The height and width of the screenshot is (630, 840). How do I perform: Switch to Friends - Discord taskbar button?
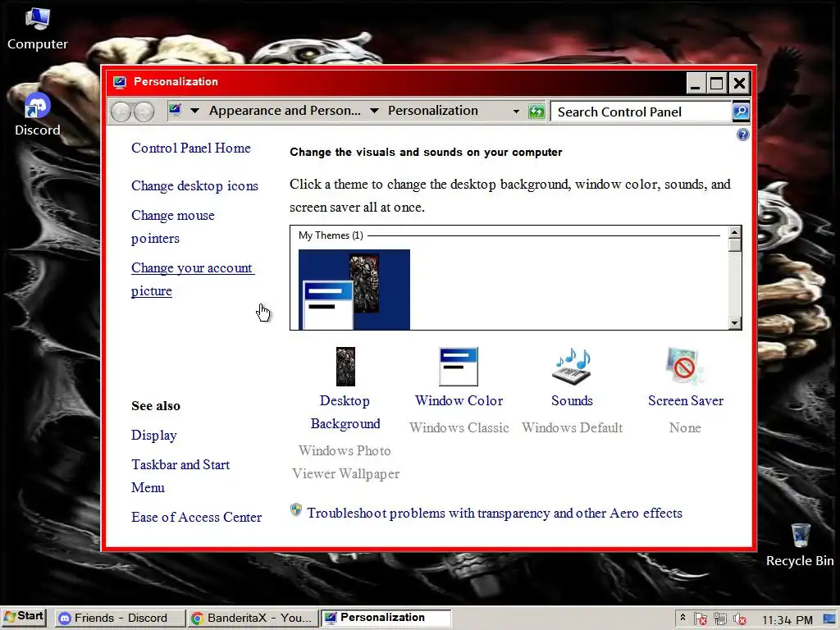(120, 619)
